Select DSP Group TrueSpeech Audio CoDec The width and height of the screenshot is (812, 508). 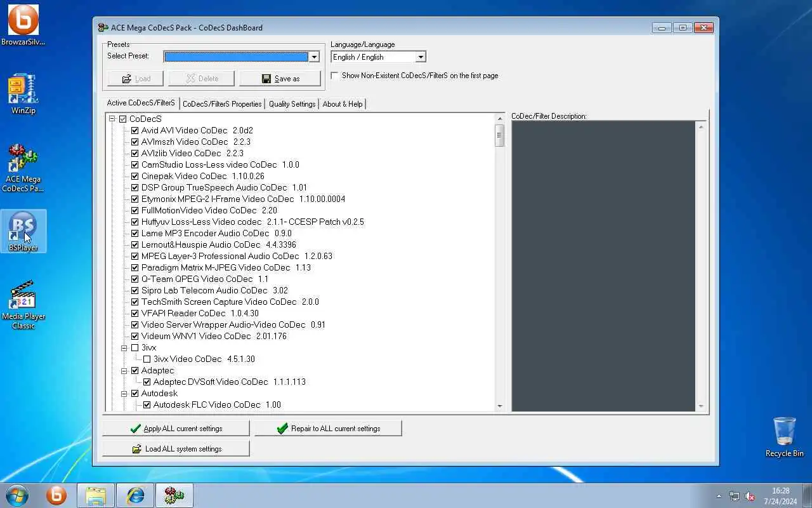tap(224, 187)
